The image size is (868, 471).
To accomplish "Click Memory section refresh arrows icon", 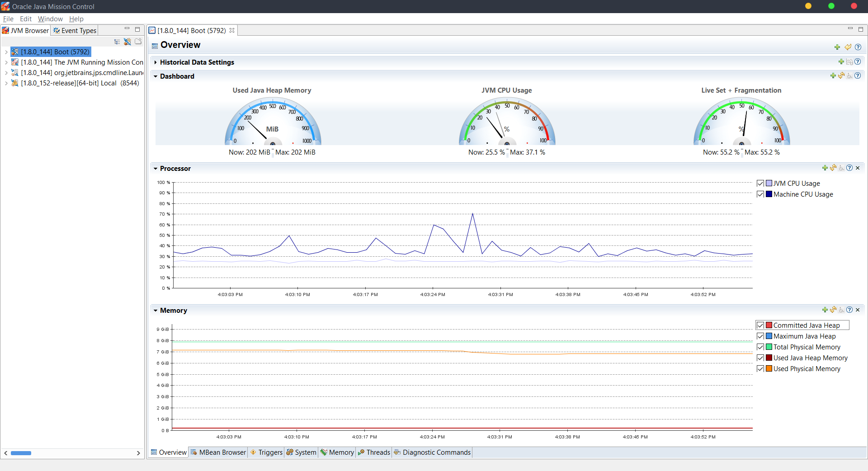I will [x=833, y=310].
